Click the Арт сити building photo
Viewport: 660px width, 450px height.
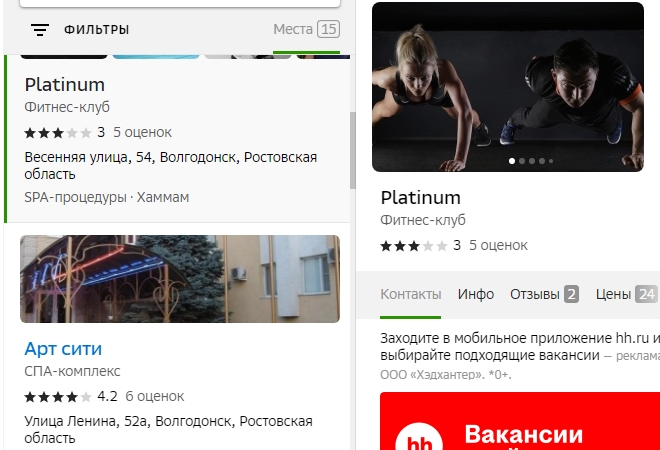click(180, 279)
